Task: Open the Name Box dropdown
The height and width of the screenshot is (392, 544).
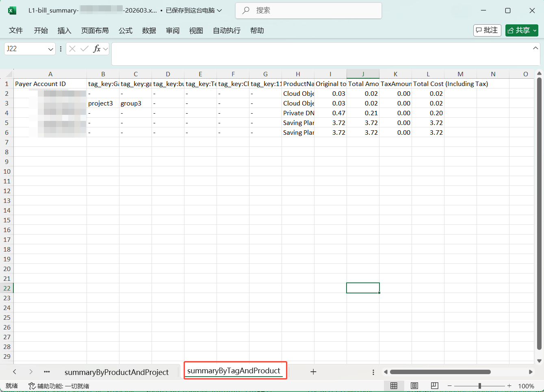Action: click(x=50, y=49)
